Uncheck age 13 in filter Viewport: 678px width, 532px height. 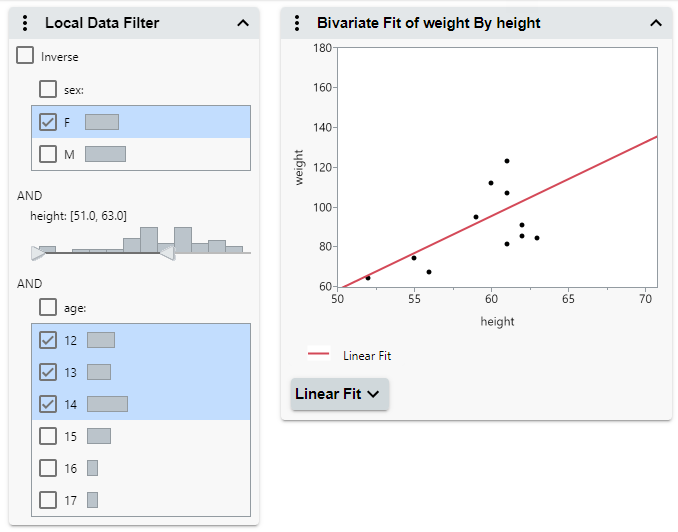point(48,372)
